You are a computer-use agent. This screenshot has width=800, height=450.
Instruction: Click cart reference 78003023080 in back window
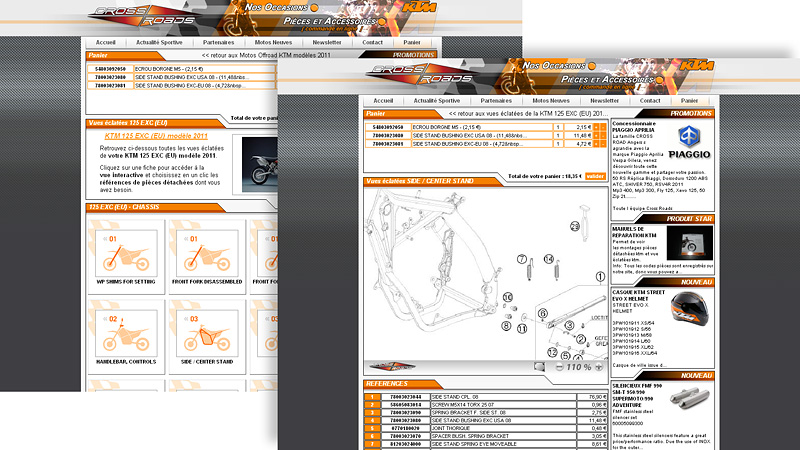click(x=110, y=77)
